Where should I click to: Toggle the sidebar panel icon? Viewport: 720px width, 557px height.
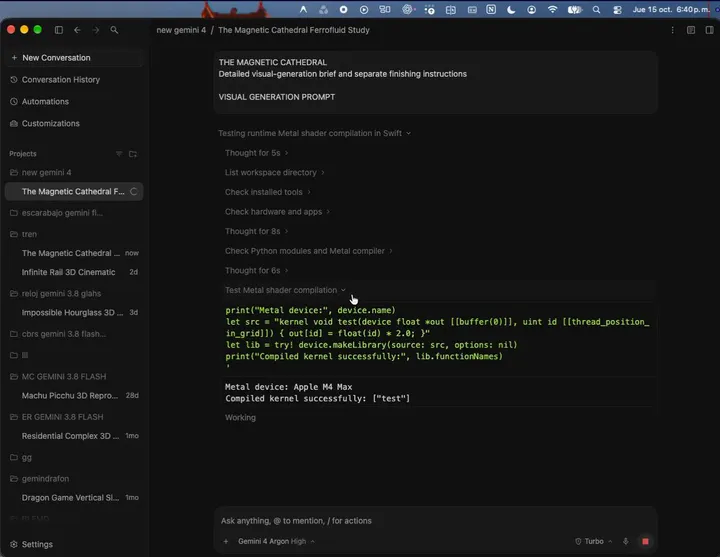[x=59, y=30]
